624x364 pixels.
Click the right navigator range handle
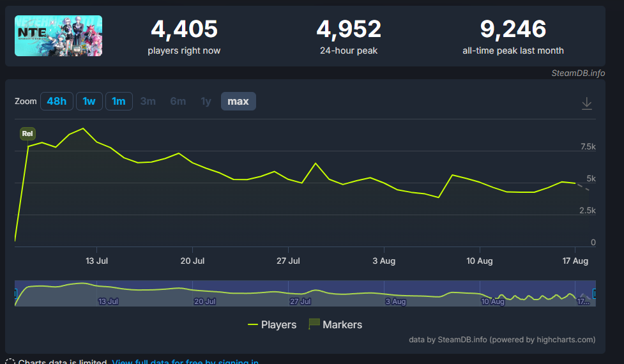coord(594,294)
